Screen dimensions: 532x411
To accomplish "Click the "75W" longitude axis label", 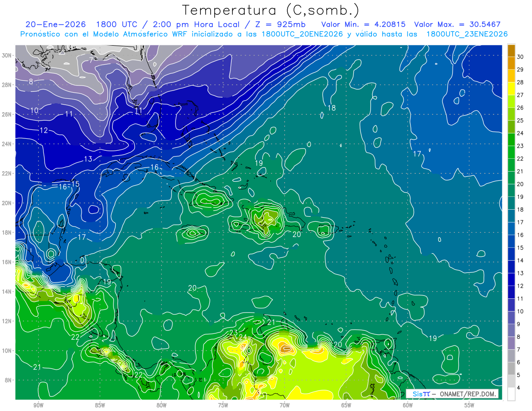I will (223, 405).
